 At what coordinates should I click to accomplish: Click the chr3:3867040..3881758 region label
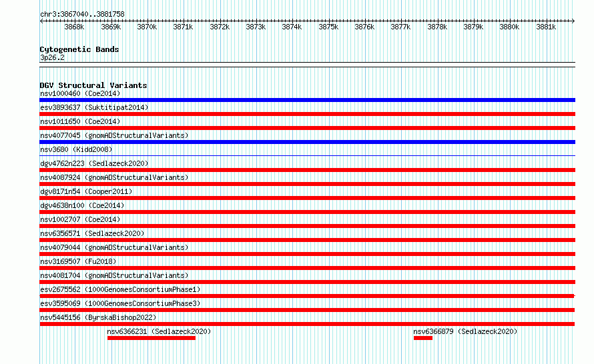click(82, 14)
